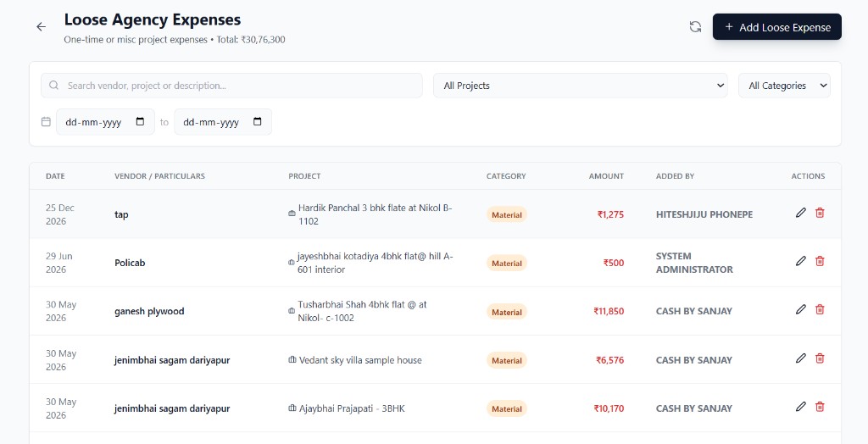Click the Material tag in the tap row
Viewport: 868px width, 444px height.
[507, 215]
